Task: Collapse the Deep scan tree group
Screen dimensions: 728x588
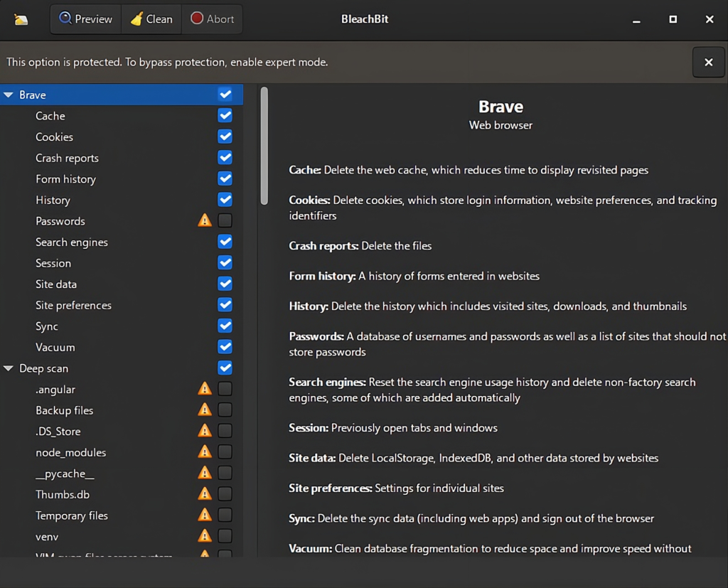Action: tap(9, 368)
